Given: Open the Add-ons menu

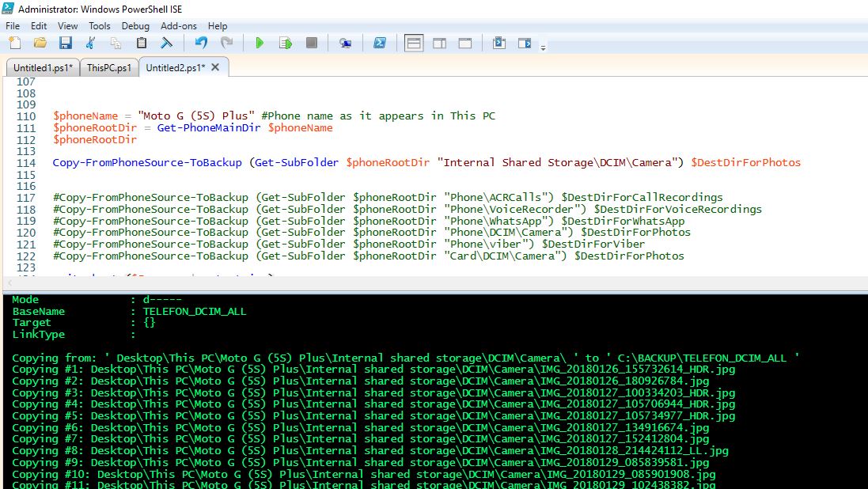Looking at the screenshot, I should click(x=178, y=26).
